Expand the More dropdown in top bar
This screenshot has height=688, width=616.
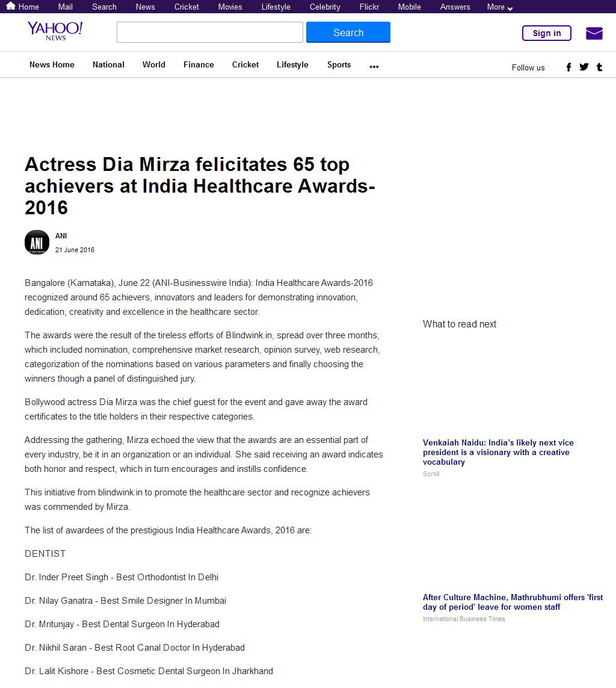pyautogui.click(x=500, y=7)
